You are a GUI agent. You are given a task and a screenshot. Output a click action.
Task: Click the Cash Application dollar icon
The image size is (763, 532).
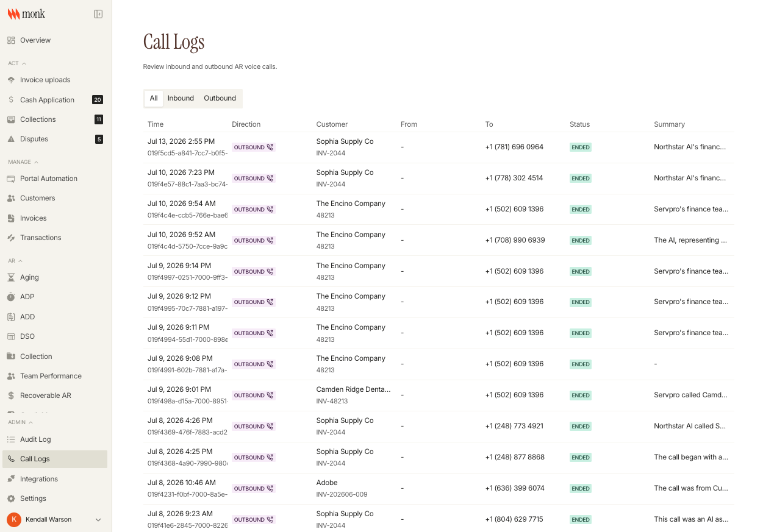[x=11, y=99]
